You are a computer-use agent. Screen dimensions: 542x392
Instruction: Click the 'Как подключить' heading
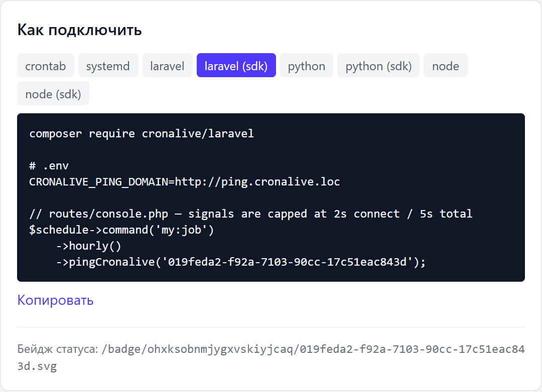coord(79,30)
